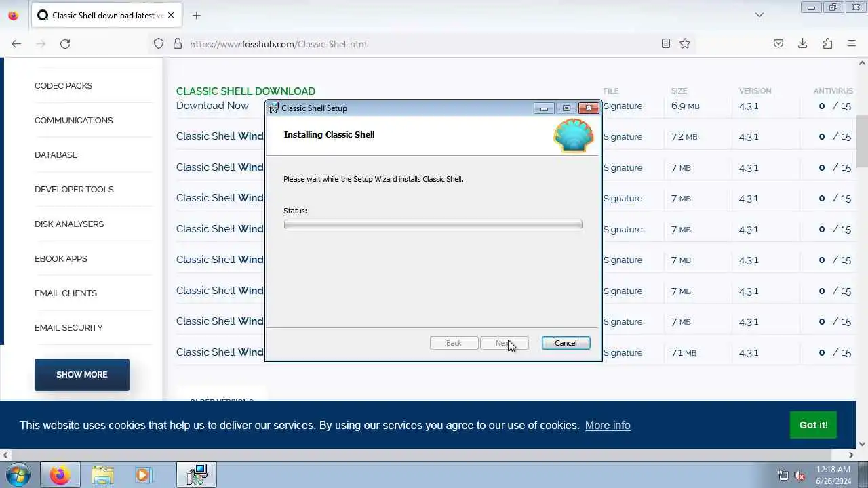Open a new tab with plus button
868x488 pixels.
coord(196,15)
